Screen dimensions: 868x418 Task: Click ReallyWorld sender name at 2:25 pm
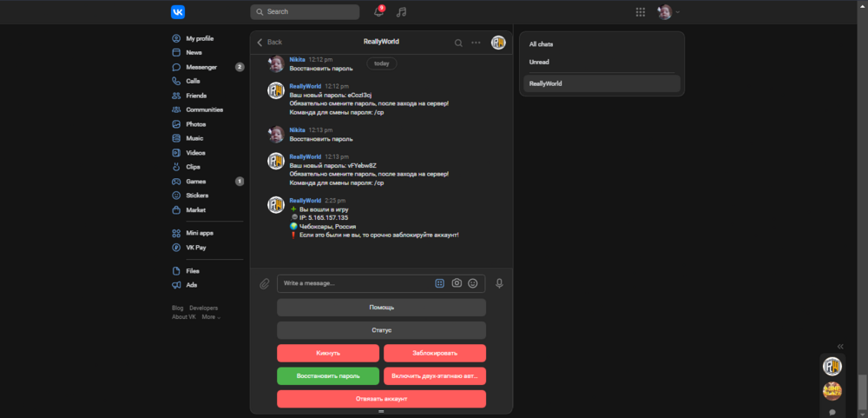tap(305, 201)
